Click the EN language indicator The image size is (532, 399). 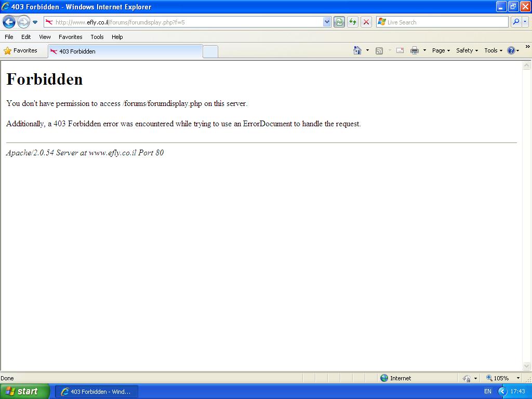pos(487,392)
